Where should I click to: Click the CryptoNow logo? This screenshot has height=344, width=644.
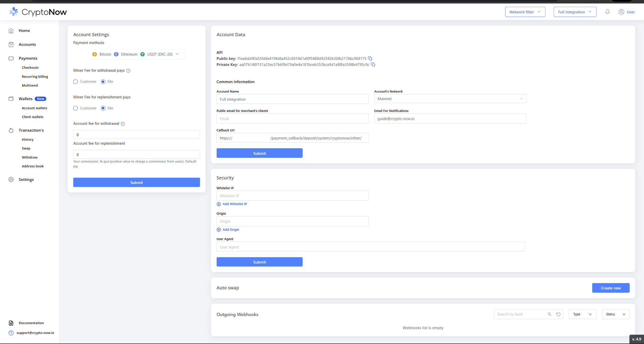[38, 12]
